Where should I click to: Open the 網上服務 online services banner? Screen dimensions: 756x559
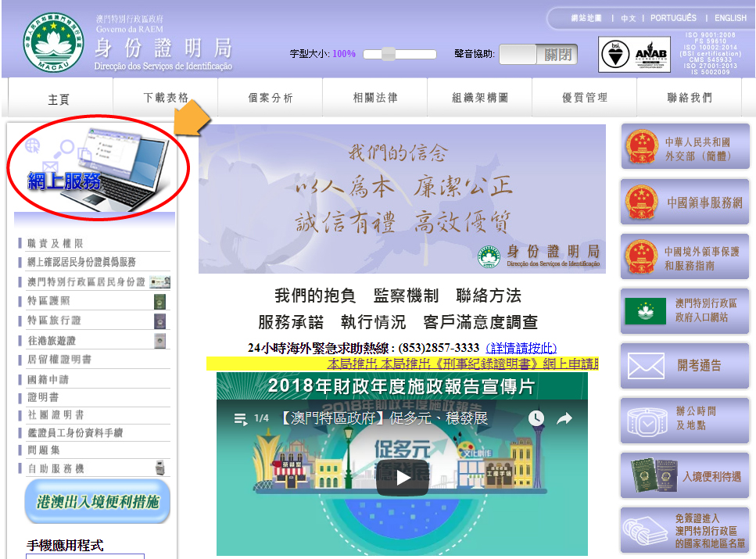click(x=98, y=167)
